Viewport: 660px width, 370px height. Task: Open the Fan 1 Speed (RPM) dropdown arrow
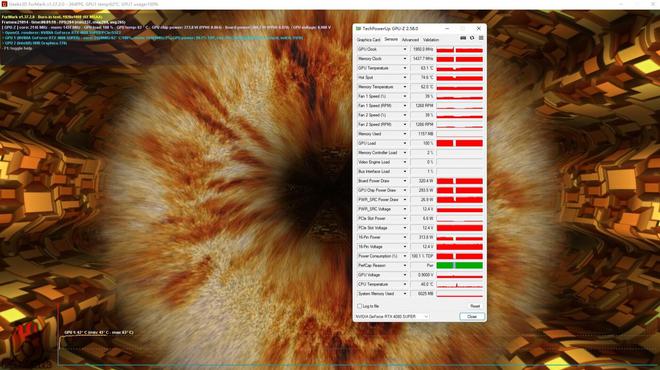click(x=405, y=106)
